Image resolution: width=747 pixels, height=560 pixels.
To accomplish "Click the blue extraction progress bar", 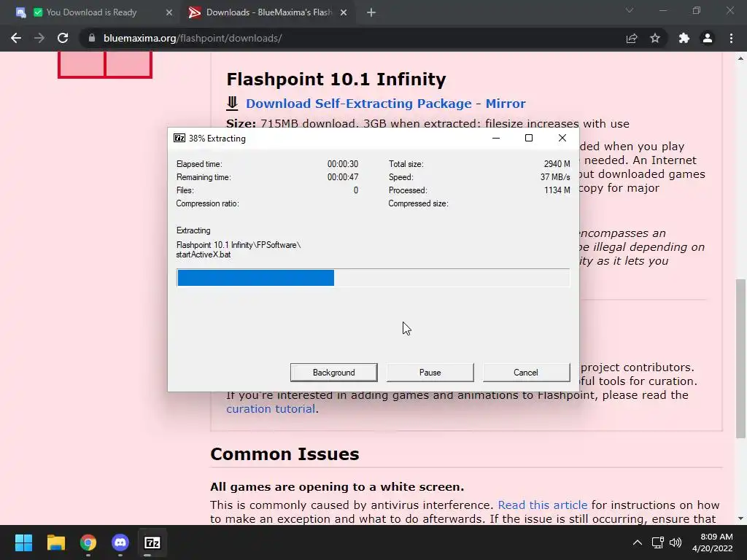I will point(255,278).
